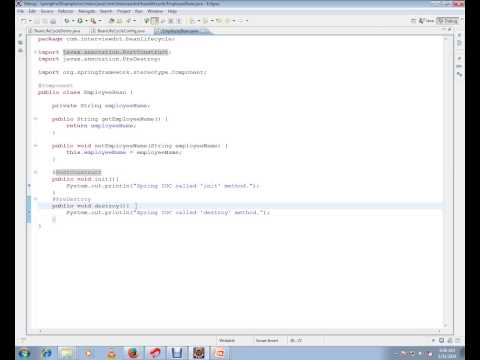
Task: Switch to the BeanLifeCycleDemo.java editor tab
Action: (x=57, y=31)
